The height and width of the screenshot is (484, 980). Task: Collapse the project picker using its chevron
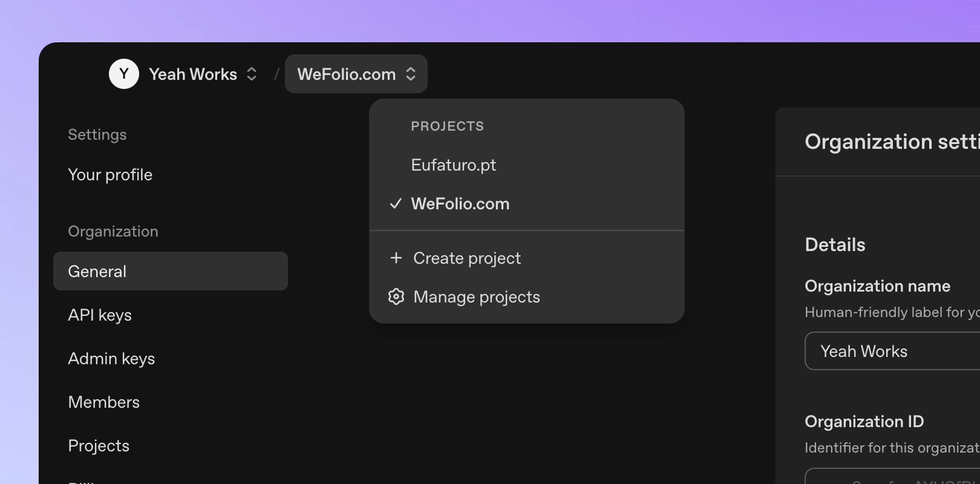click(410, 74)
